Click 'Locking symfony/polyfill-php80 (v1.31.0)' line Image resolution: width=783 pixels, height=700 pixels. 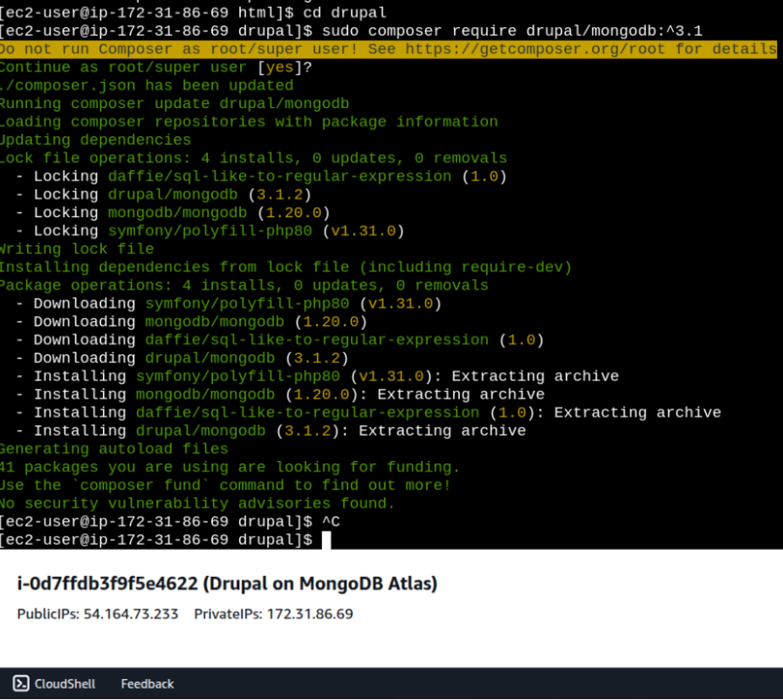(210, 230)
